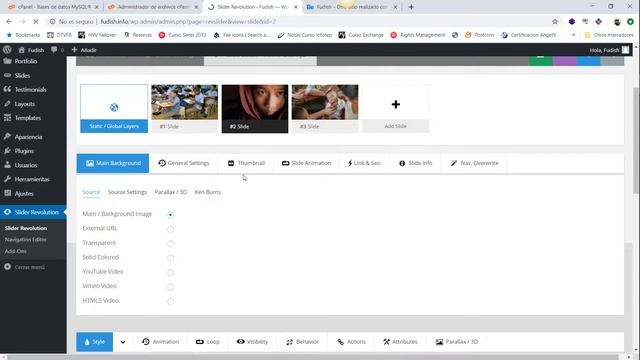Select External URL radio option
Image resolution: width=640 pixels, height=360 pixels.
tap(170, 229)
